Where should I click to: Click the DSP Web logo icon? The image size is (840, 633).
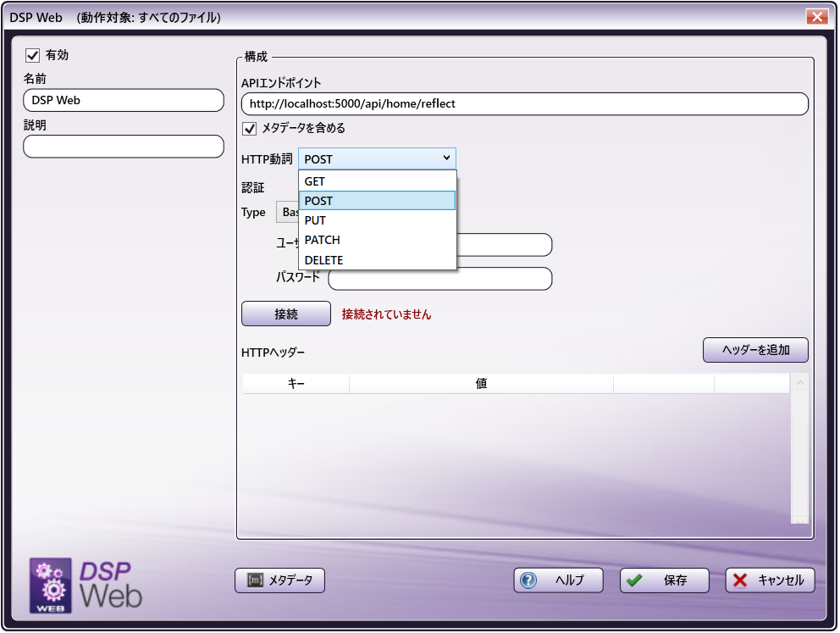click(x=50, y=586)
